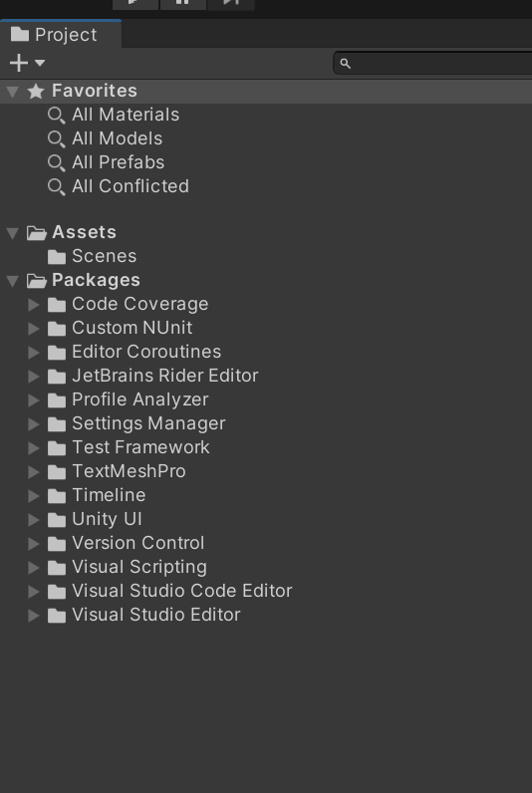Click the TextMeshPro folder icon
Viewport: 532px width, 793px height.
point(57,472)
